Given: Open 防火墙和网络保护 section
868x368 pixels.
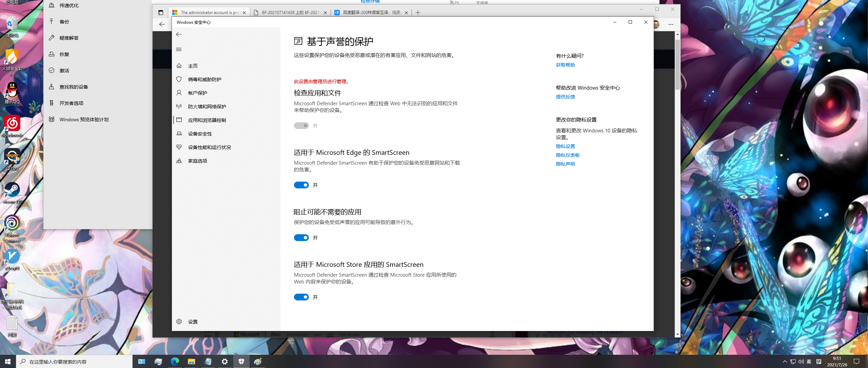Looking at the screenshot, I should (226, 107).
